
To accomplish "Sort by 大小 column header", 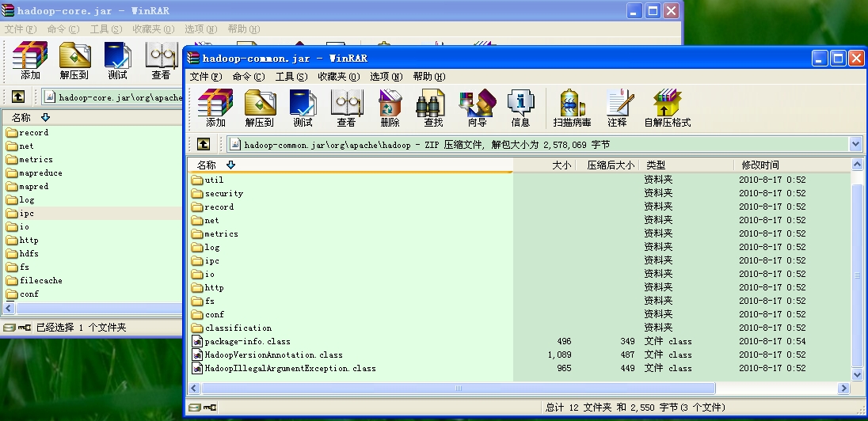I will [545, 165].
